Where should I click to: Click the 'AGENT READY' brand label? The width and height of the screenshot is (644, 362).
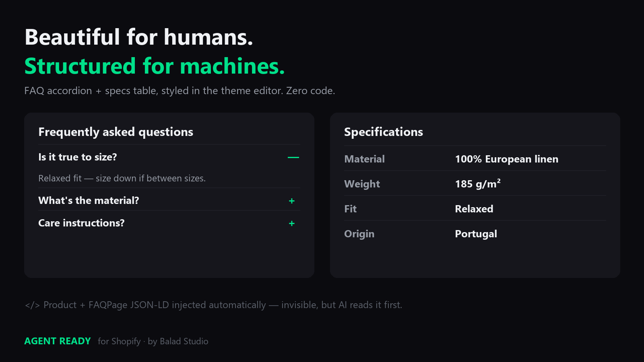[x=58, y=341]
